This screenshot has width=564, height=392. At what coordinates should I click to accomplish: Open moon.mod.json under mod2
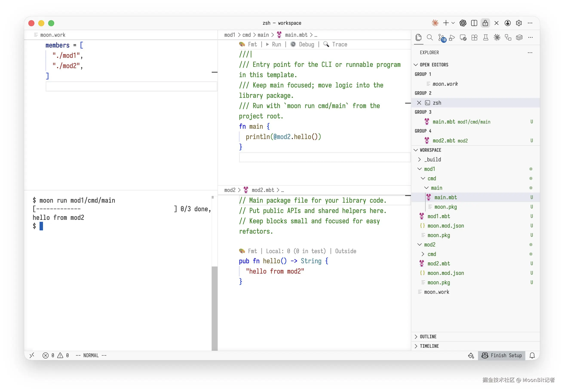[445, 273]
